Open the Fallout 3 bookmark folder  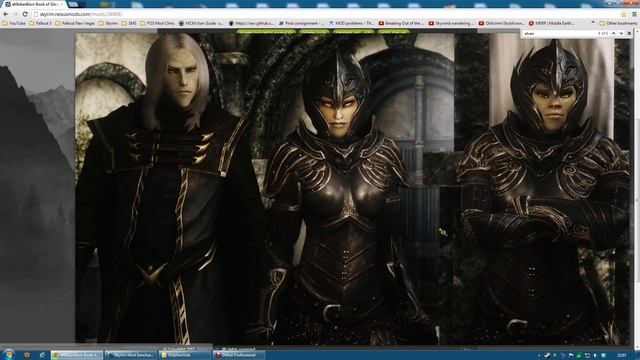(x=40, y=23)
